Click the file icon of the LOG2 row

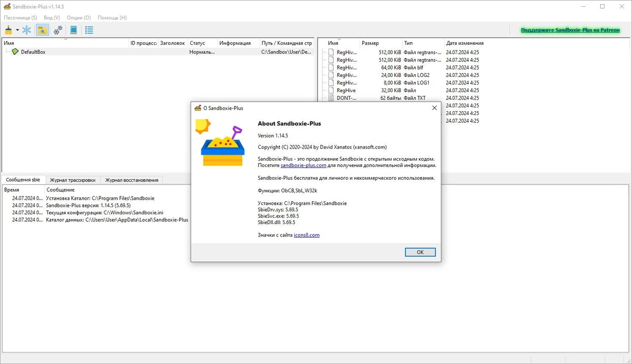point(331,75)
